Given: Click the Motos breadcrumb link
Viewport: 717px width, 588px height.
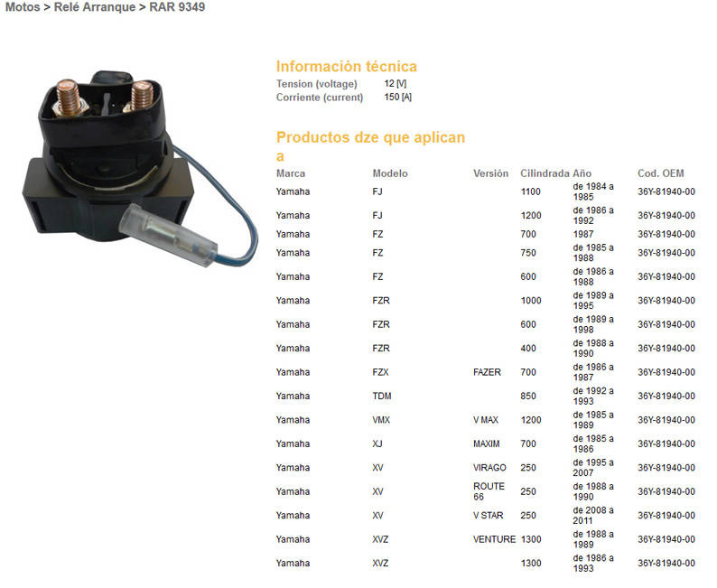Looking at the screenshot, I should (x=22, y=7).
